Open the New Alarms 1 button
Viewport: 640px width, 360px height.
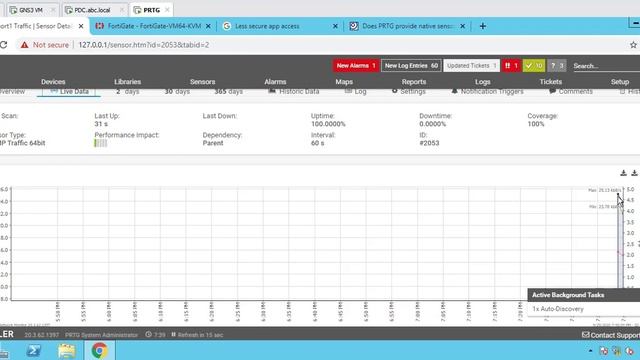pos(356,66)
